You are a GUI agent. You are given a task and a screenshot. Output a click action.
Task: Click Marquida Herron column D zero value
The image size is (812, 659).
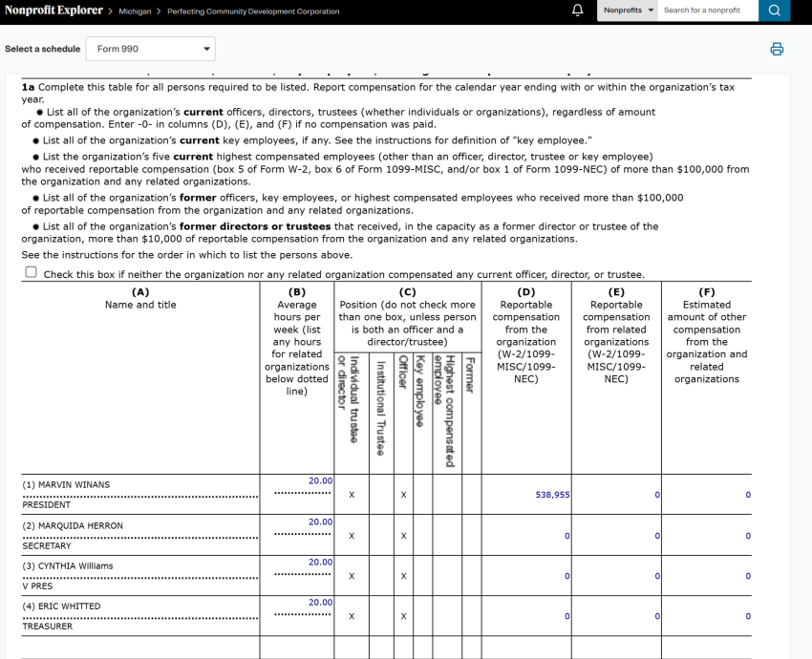(567, 536)
